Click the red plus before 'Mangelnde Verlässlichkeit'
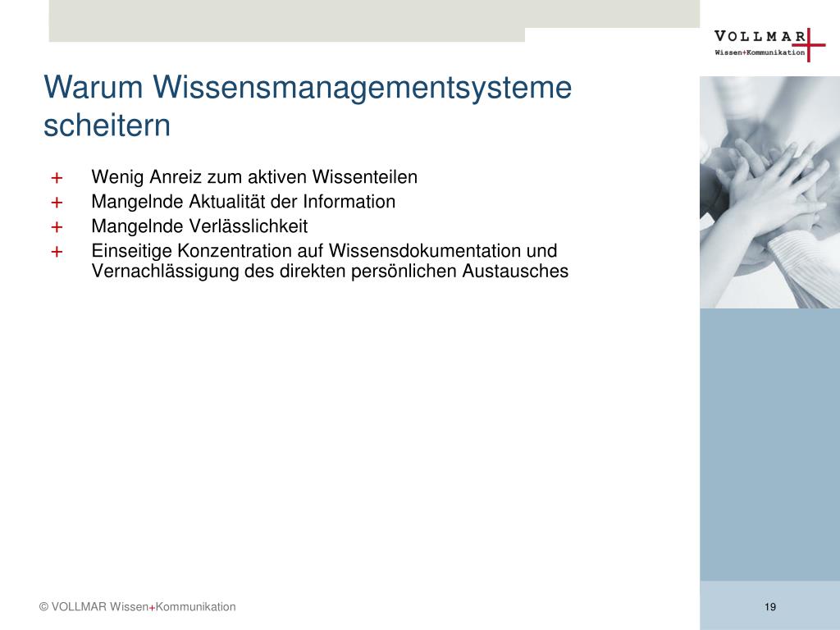Image resolution: width=840 pixels, height=630 pixels. click(57, 227)
